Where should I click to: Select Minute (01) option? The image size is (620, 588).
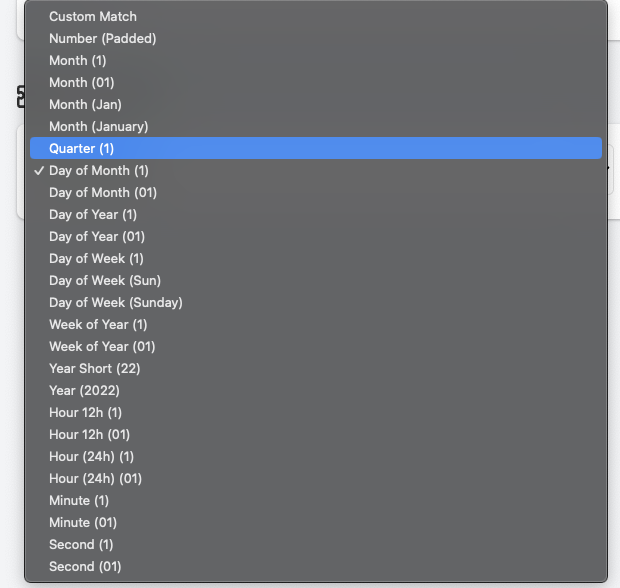point(83,523)
